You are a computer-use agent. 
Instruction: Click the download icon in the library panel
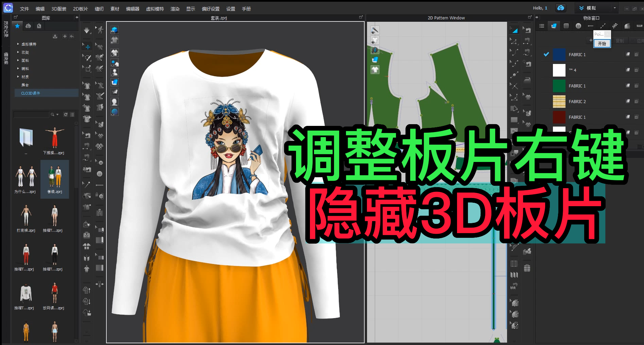pyautogui.click(x=55, y=36)
